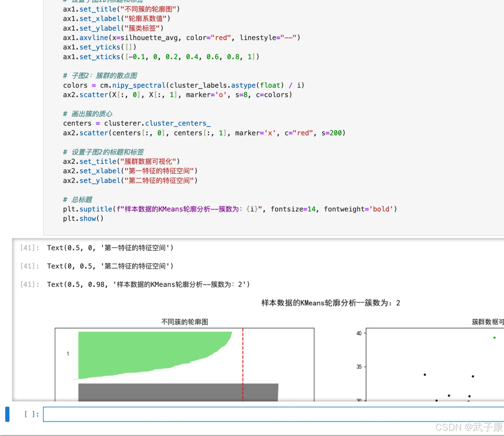Click the blue active cell indicator bar
Screen dimensions: 504x436
point(7,414)
